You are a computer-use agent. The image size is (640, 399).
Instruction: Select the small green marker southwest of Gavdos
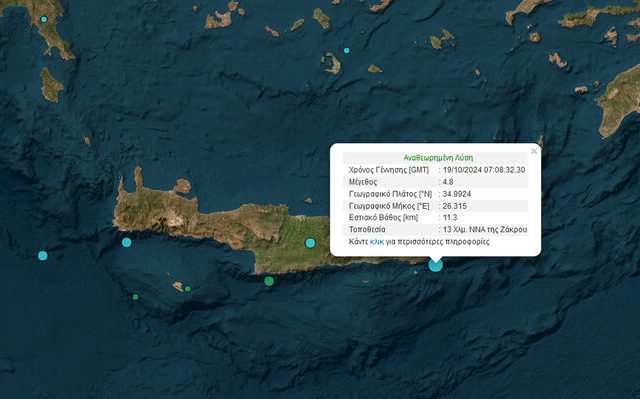point(136,297)
